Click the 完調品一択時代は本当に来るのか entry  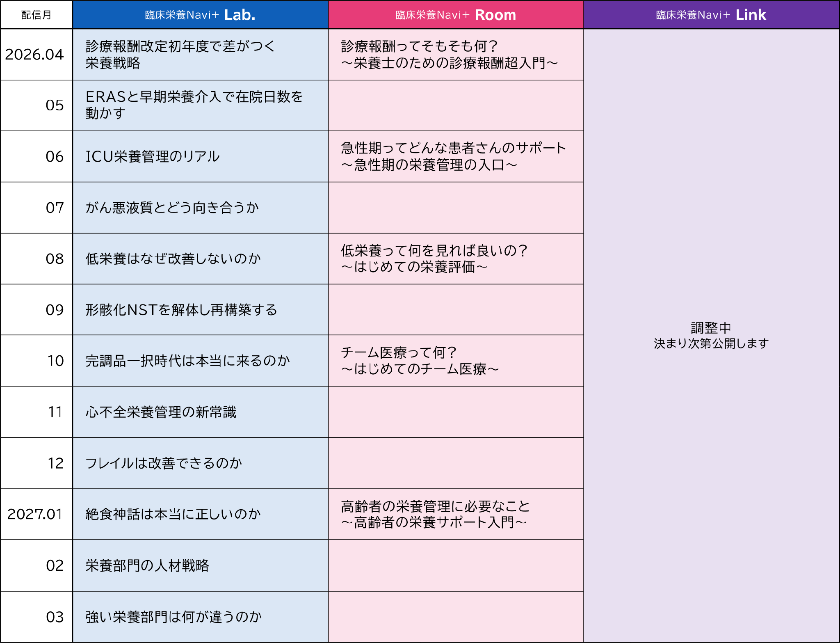pos(187,361)
